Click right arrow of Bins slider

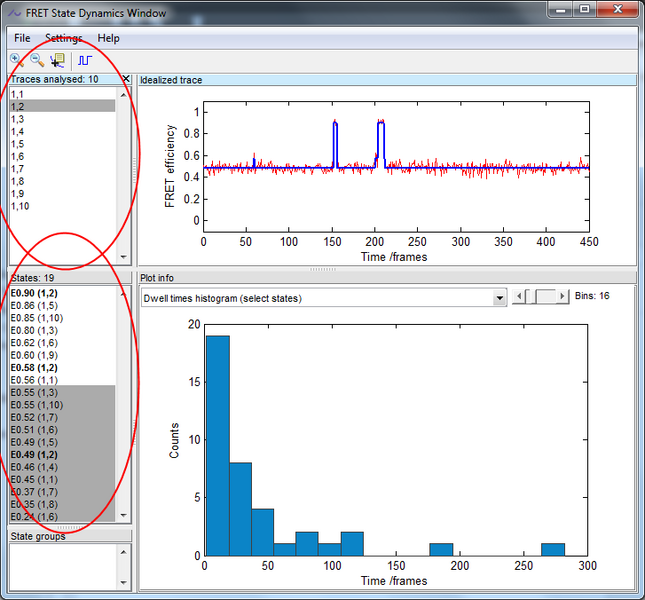(561, 297)
